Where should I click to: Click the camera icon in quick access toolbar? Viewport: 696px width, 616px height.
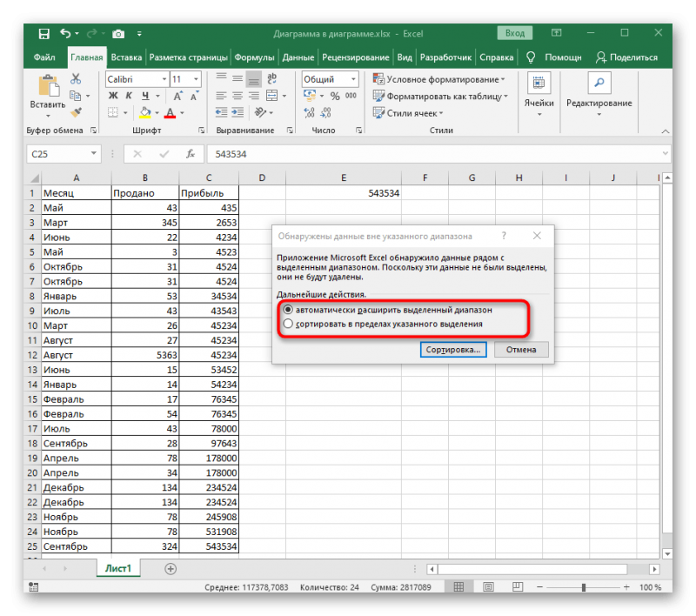(x=118, y=34)
